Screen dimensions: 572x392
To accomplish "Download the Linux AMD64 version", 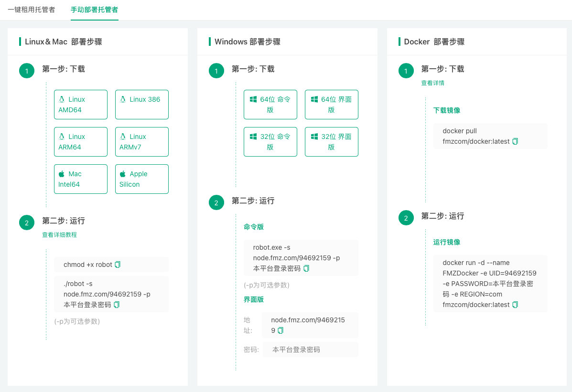I will (x=80, y=104).
